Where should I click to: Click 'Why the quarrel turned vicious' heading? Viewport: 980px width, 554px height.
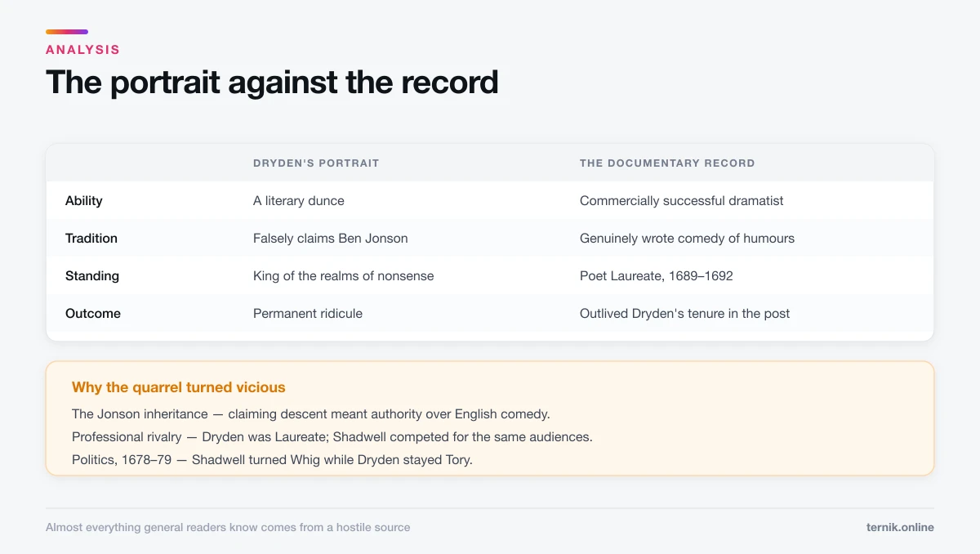pos(179,387)
